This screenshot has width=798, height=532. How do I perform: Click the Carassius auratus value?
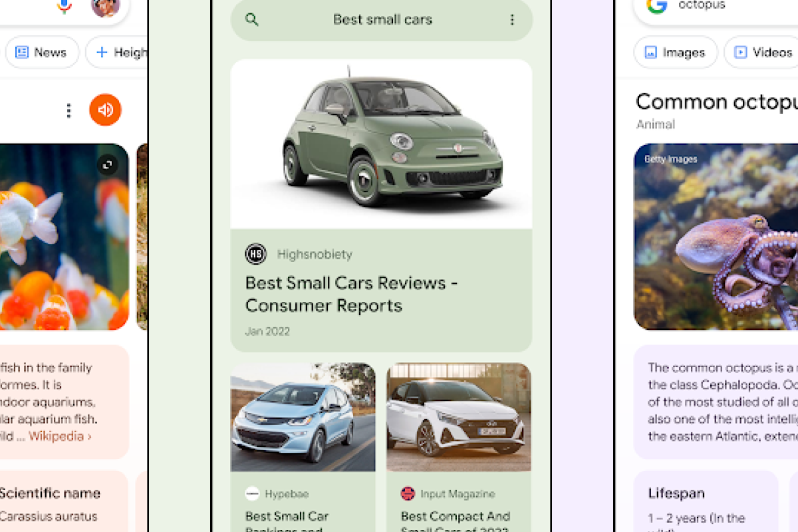click(49, 516)
